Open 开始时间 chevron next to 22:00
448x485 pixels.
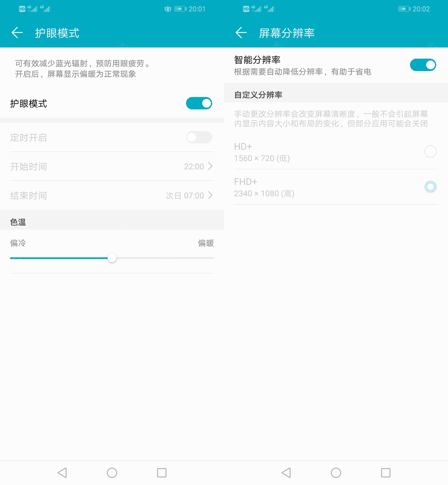click(x=210, y=166)
